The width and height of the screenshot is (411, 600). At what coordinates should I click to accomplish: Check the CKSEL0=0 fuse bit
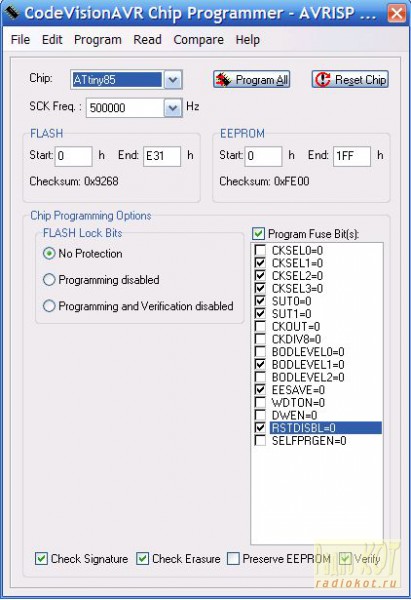tap(260, 250)
